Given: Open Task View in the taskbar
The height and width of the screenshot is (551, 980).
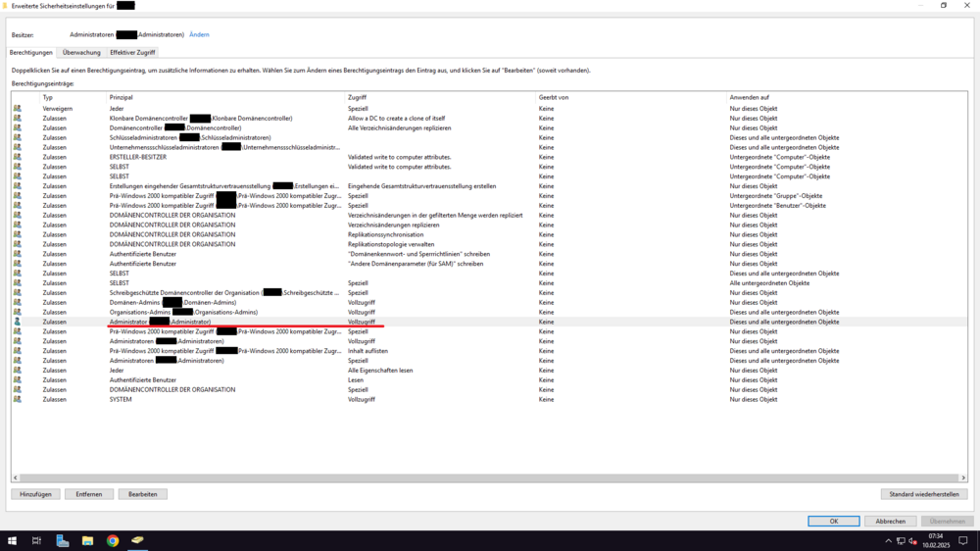Looking at the screenshot, I should click(x=36, y=540).
